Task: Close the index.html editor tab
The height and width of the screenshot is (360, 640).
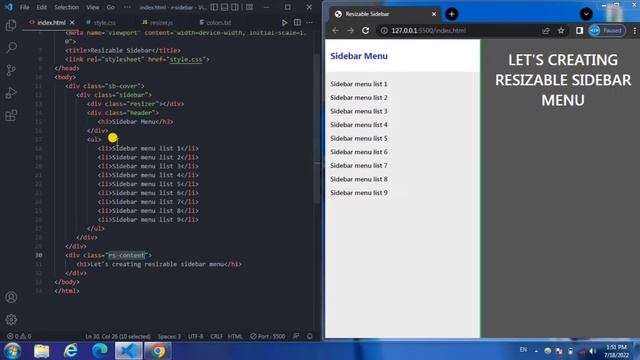Action: coord(72,22)
